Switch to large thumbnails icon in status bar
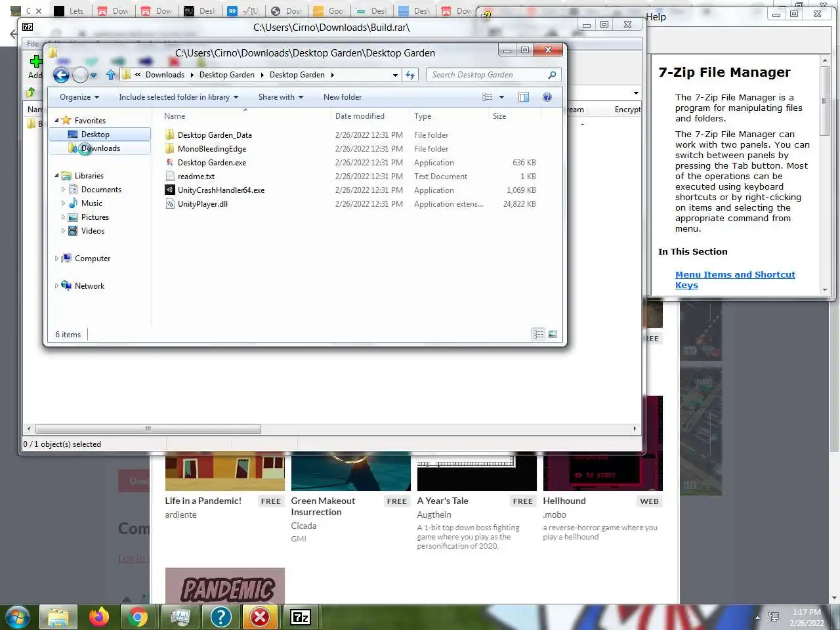The width and height of the screenshot is (840, 630). [553, 335]
